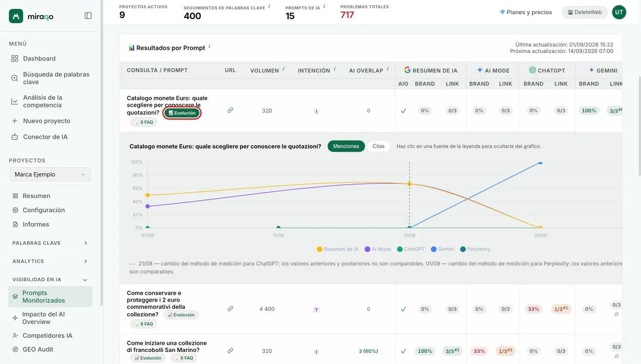641x364 pixels.
Task: Switch chart to Citas tab
Action: tap(378, 146)
